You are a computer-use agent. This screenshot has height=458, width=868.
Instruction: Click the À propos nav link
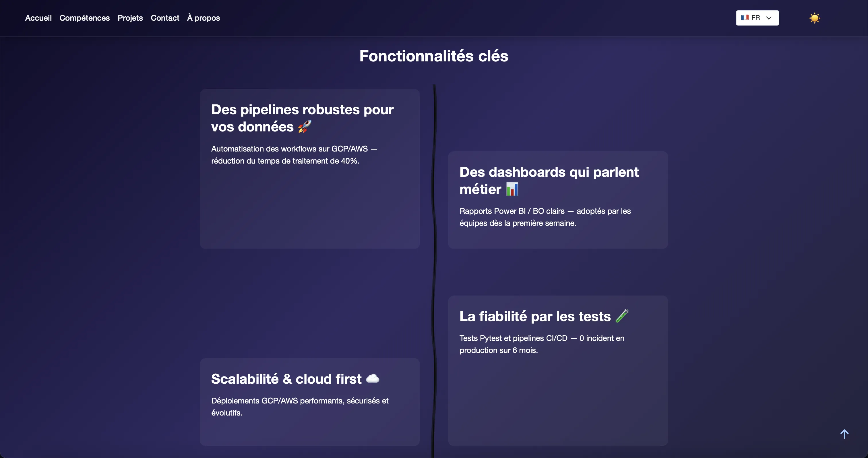[203, 18]
